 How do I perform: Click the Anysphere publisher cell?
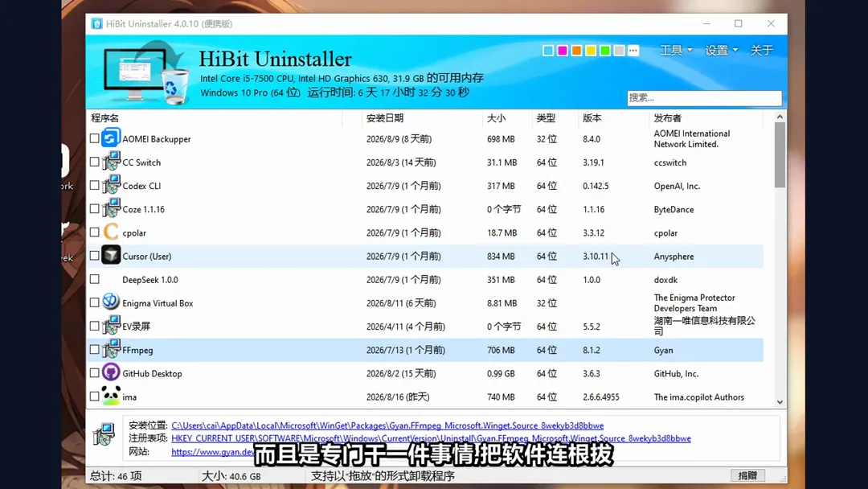674,257
